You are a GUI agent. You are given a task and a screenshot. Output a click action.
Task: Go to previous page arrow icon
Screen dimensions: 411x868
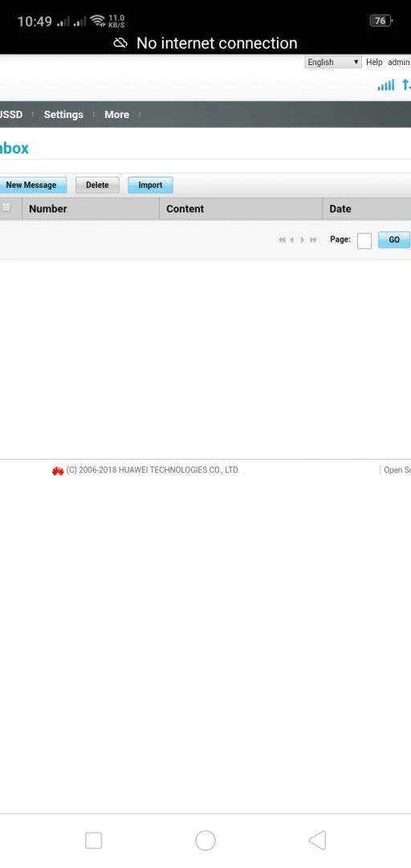click(x=291, y=240)
